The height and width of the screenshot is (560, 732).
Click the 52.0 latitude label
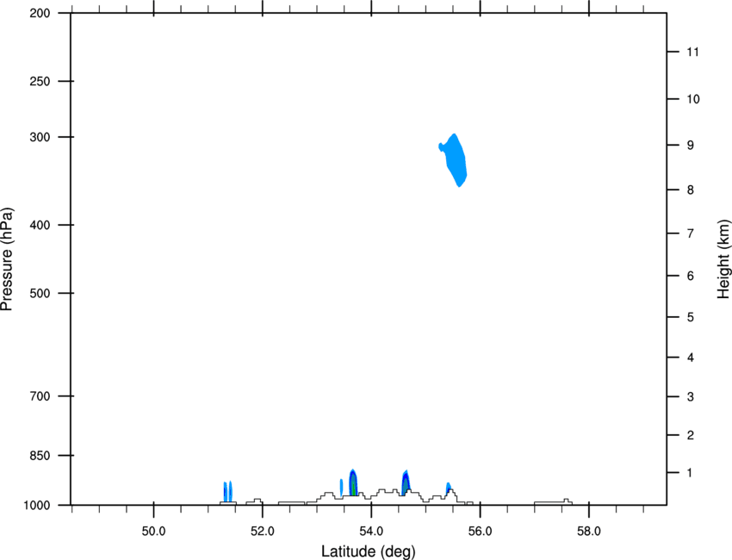point(263,532)
